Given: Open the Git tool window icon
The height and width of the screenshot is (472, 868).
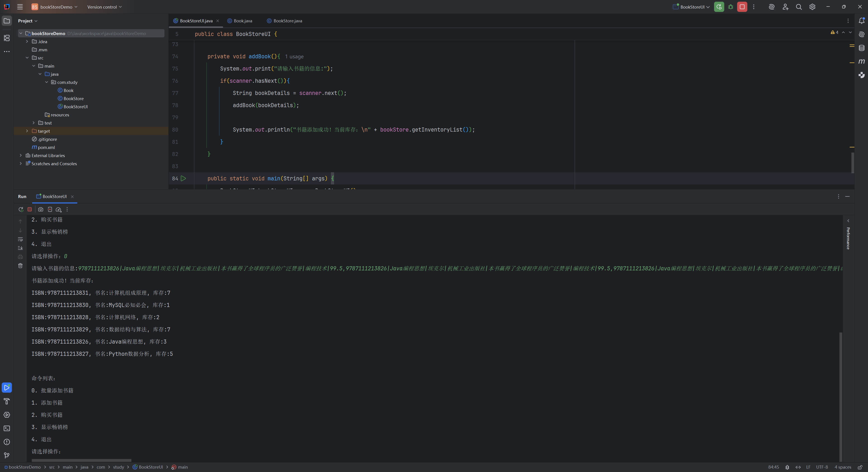Looking at the screenshot, I should point(7,455).
